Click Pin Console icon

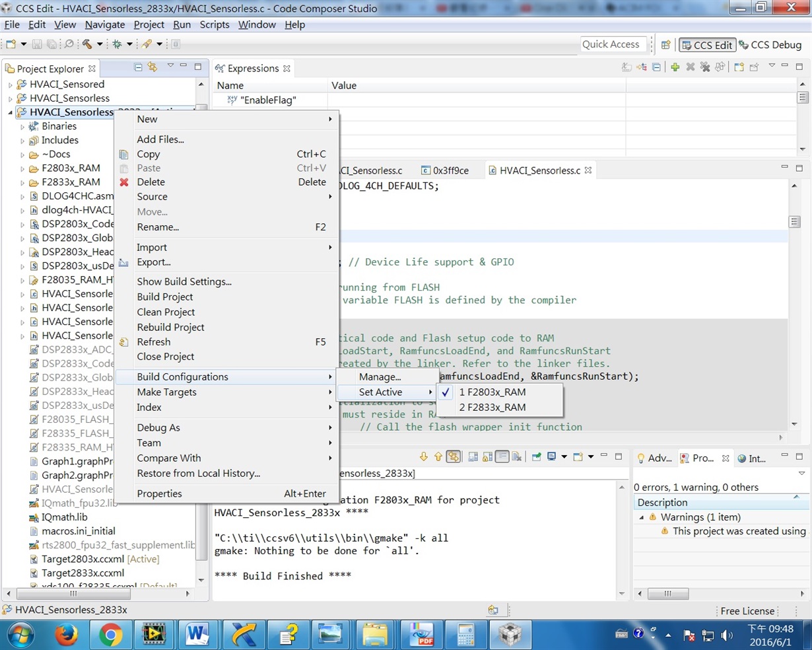(x=537, y=456)
